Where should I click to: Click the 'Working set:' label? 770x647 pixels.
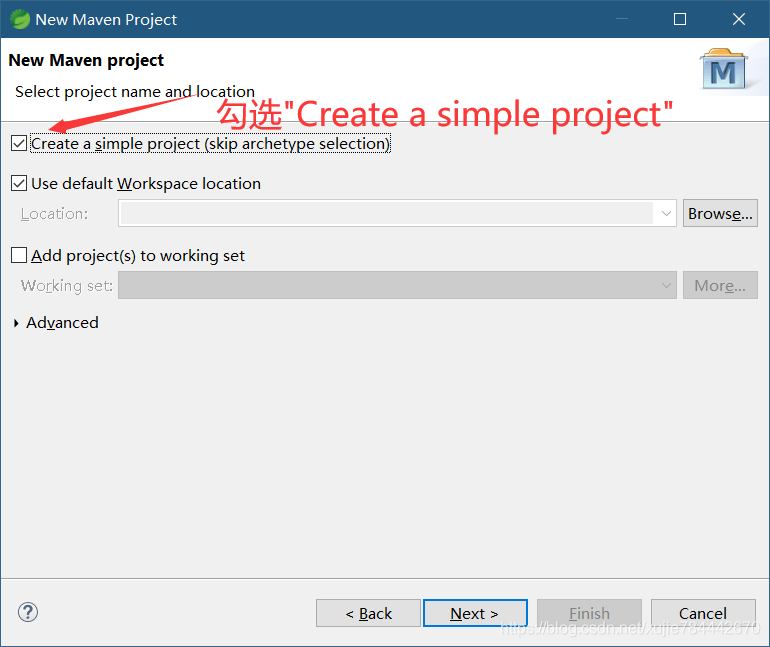[67, 286]
